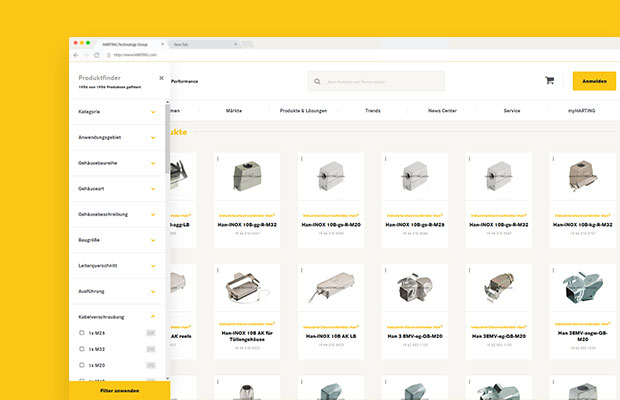Open Han-INOX 10B-gg-R-M32 product image
Image resolution: width=620 pixels, height=400 pixels.
[x=247, y=176]
